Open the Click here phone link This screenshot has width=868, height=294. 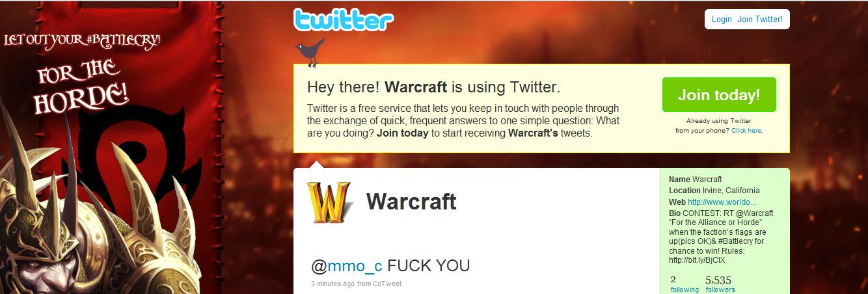tap(746, 131)
